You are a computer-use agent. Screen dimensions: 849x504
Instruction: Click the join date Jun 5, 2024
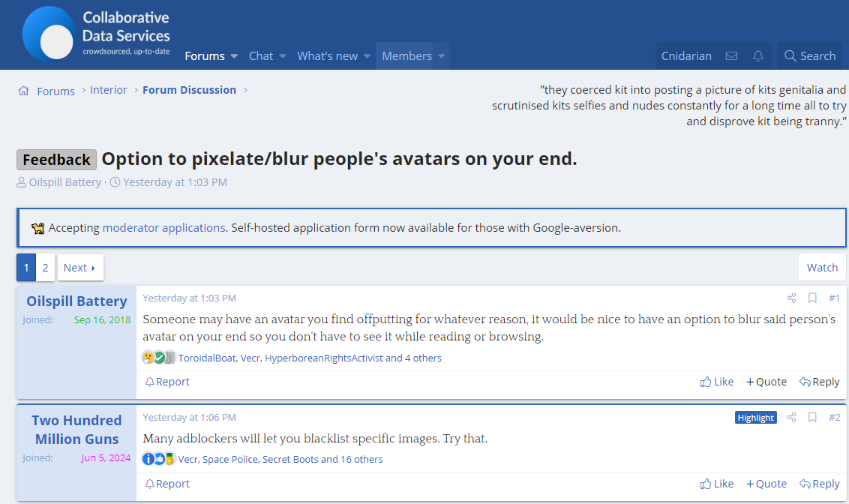[x=106, y=458]
